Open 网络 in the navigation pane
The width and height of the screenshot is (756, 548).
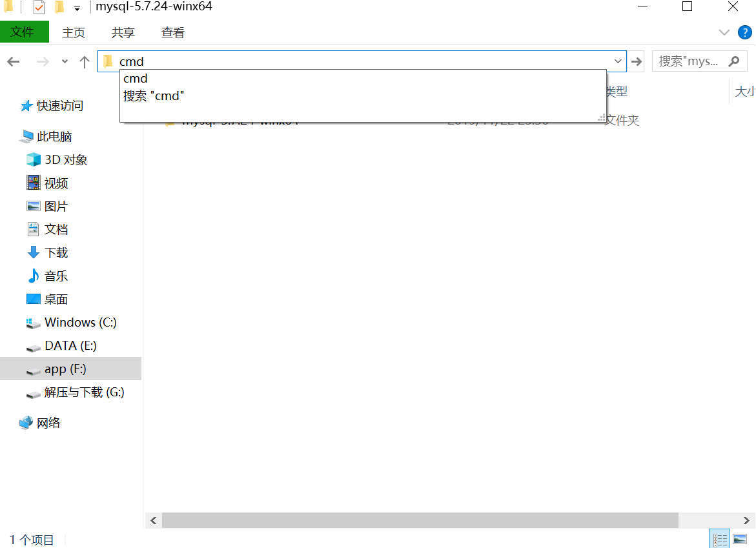pos(48,423)
